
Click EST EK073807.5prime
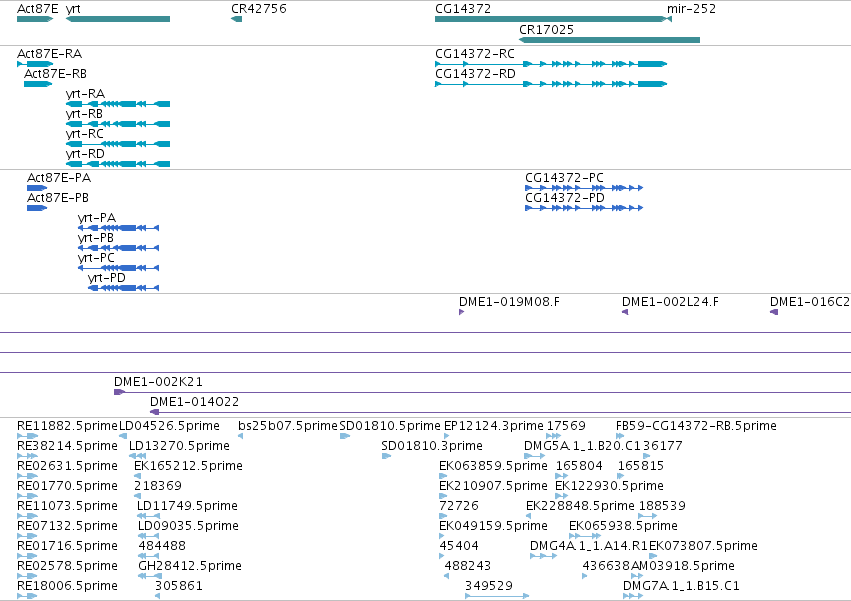tap(653, 556)
